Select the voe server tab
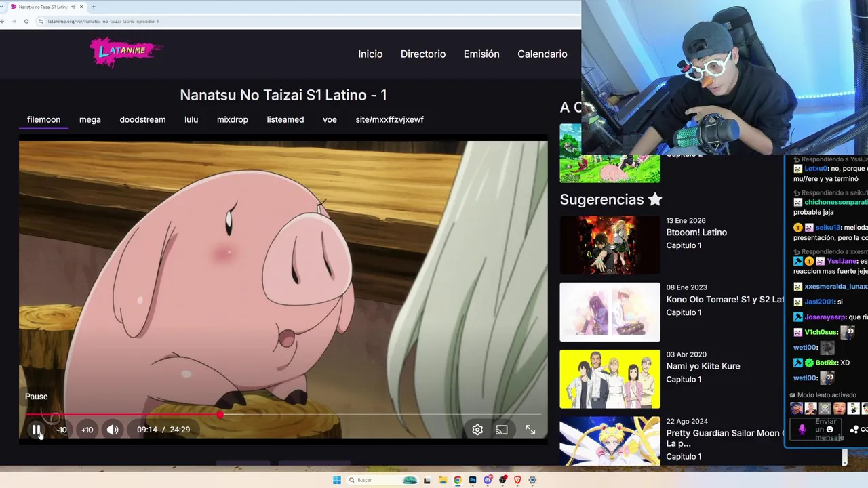 click(x=330, y=119)
